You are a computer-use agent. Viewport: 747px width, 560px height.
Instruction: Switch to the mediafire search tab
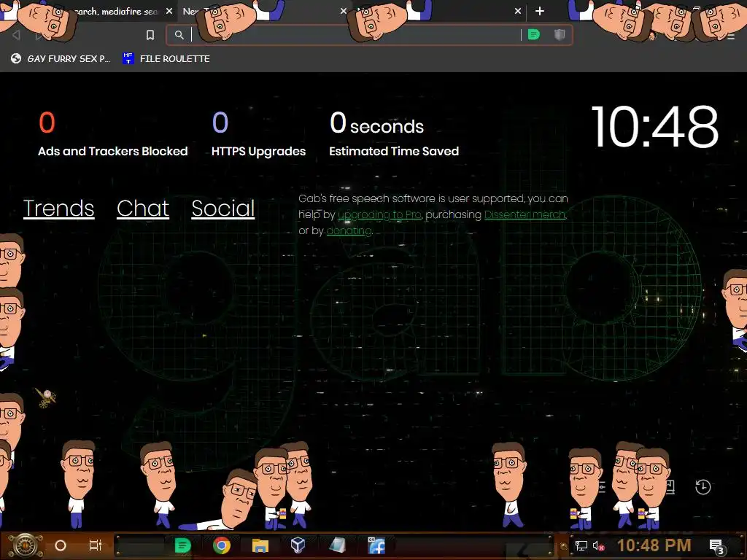click(x=117, y=11)
